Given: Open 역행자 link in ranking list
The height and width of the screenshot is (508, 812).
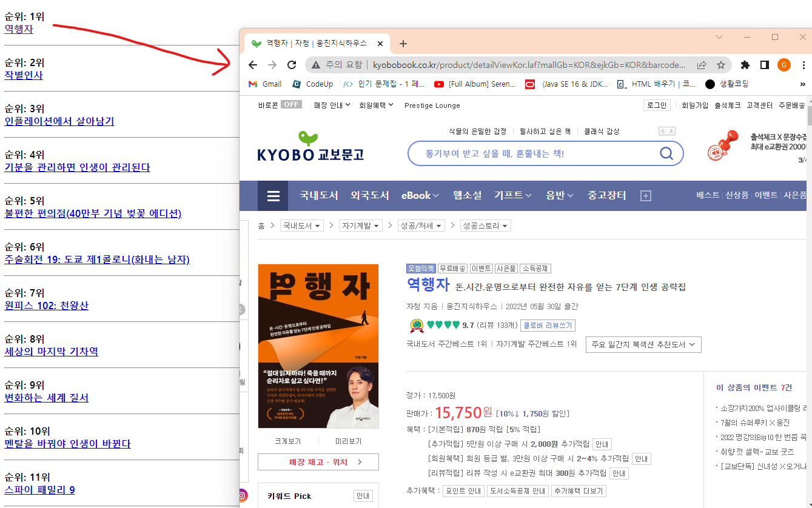Looking at the screenshot, I should tap(19, 28).
